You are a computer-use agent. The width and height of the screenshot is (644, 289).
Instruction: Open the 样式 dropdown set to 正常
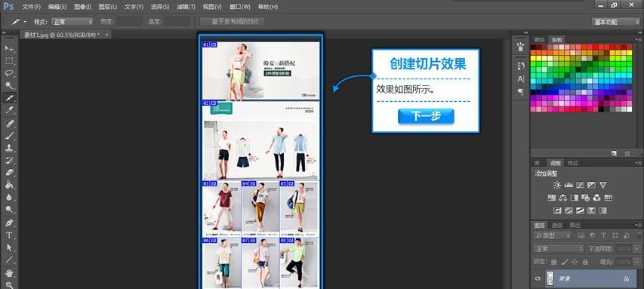[72, 22]
